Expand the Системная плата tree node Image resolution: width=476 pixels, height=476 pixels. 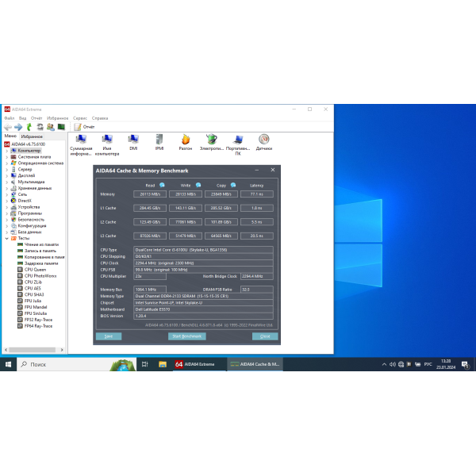pos(7,157)
